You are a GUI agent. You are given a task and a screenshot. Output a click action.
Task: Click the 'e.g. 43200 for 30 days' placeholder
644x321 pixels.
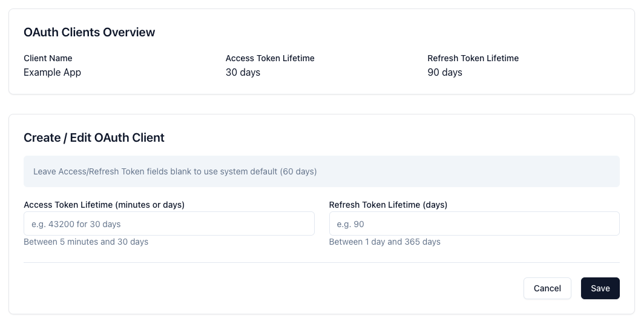pos(76,224)
